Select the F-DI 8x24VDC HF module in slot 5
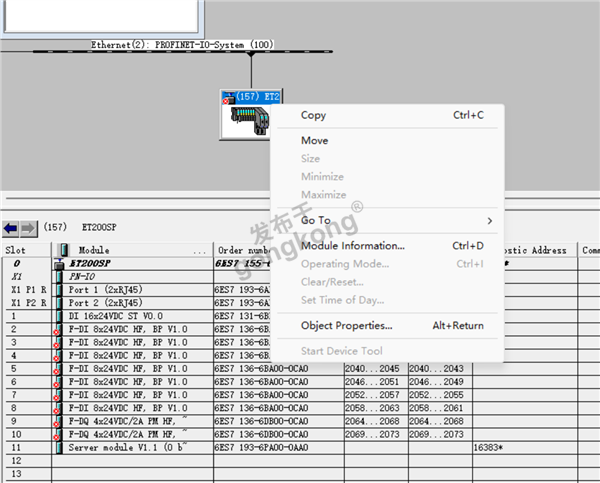 128,369
